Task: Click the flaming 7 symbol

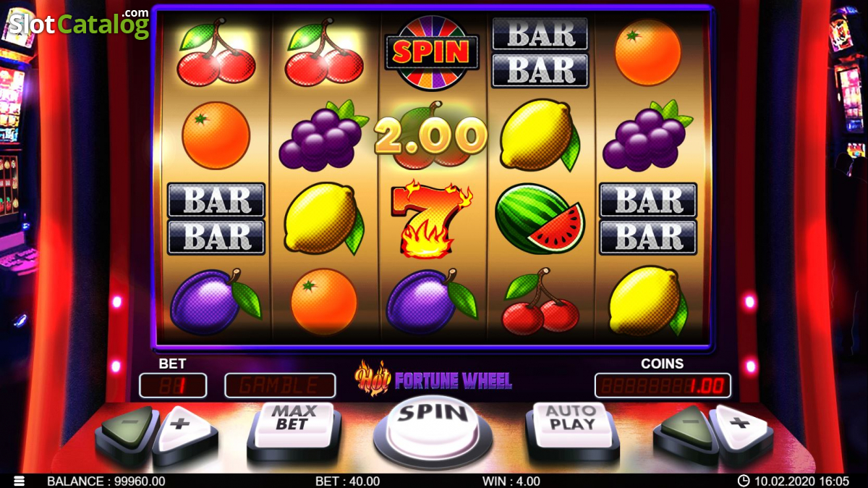Action: [432, 219]
